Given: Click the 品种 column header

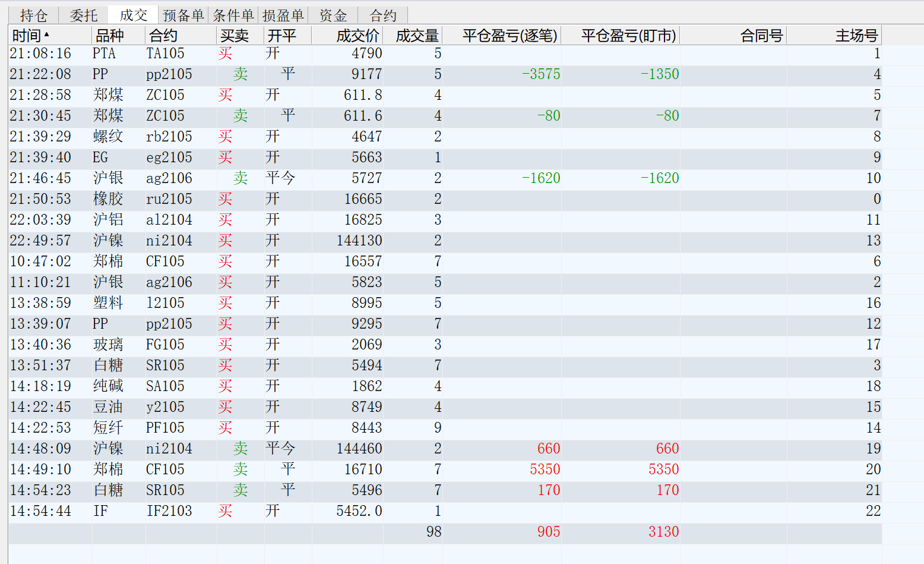Looking at the screenshot, I should (119, 36).
